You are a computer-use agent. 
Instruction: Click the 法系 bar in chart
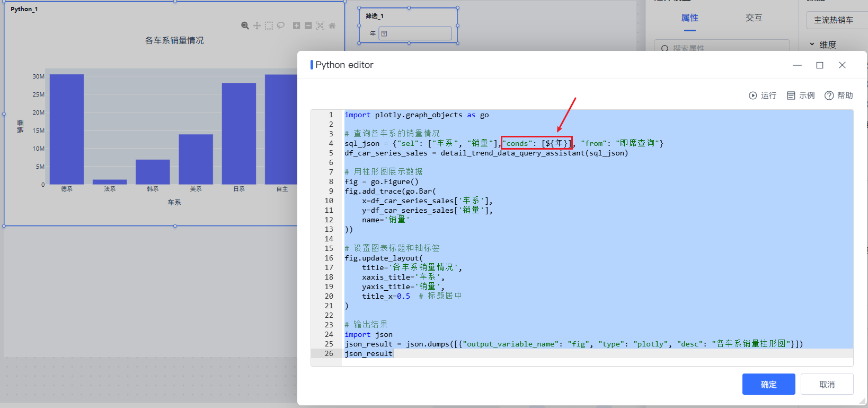pyautogui.click(x=110, y=182)
